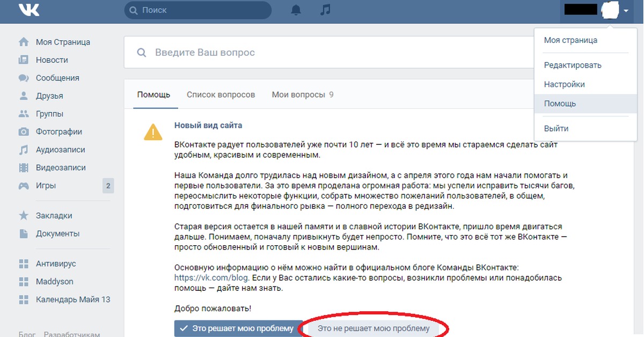Click the magnifier icon in question field
644x337 pixels.
142,53
